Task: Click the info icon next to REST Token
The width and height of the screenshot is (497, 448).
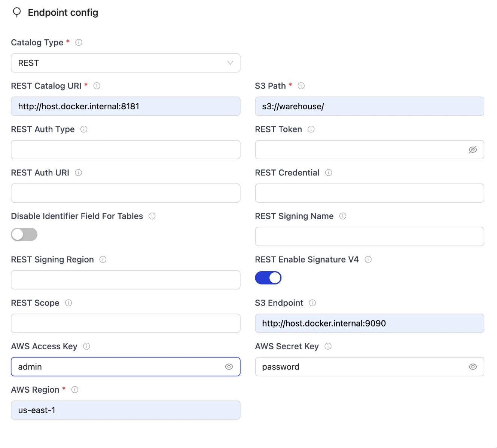Action: pyautogui.click(x=311, y=129)
